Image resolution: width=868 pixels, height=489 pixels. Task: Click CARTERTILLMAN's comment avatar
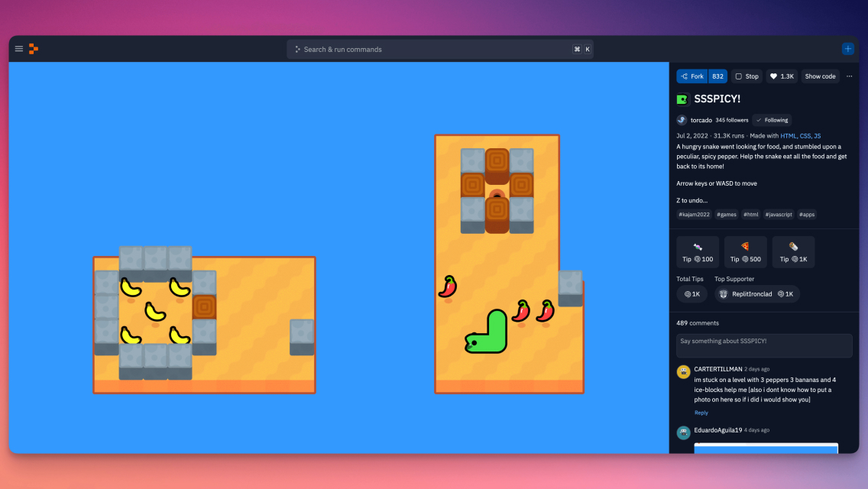[682, 372]
